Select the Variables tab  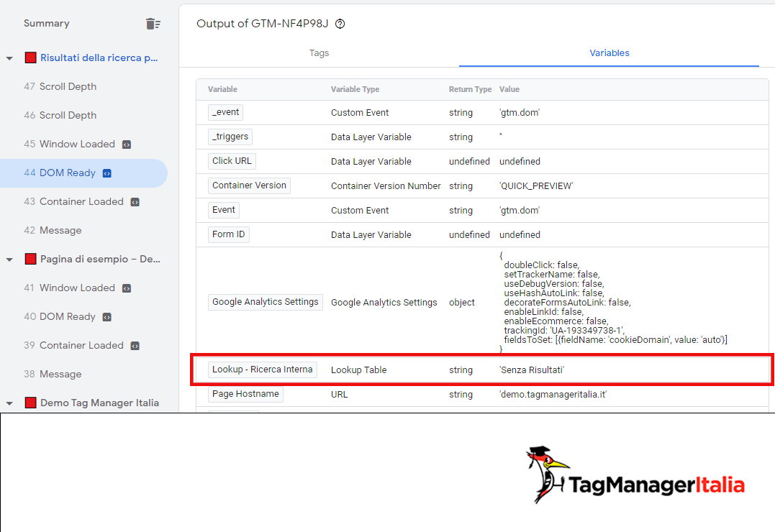click(609, 53)
